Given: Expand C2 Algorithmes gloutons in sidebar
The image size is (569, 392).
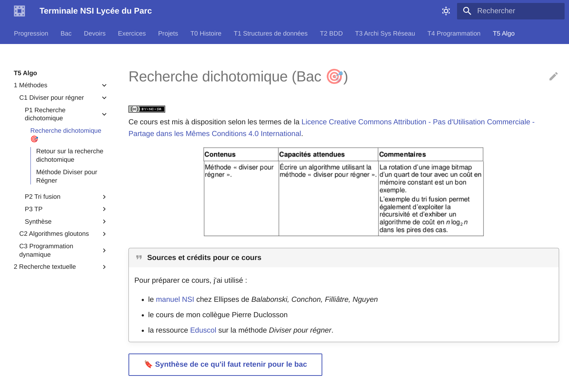Looking at the screenshot, I should click(104, 234).
